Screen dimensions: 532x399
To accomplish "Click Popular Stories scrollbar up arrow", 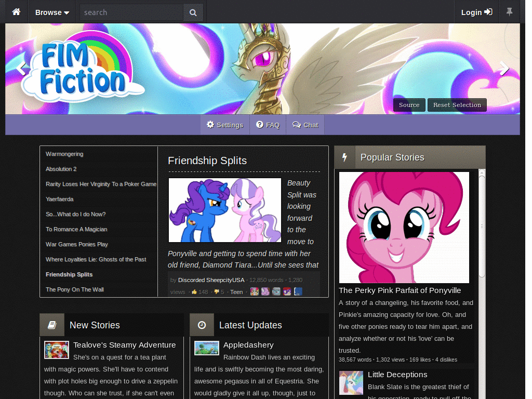I will click(x=482, y=172).
